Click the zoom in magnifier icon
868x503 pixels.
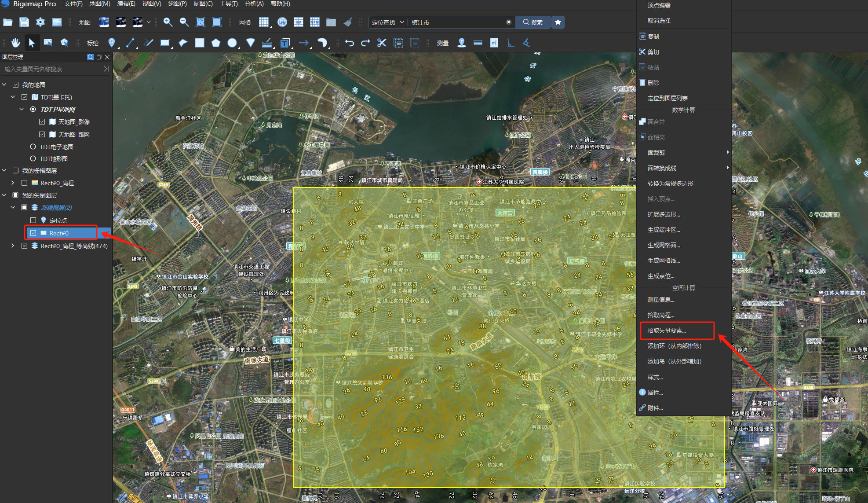[168, 22]
